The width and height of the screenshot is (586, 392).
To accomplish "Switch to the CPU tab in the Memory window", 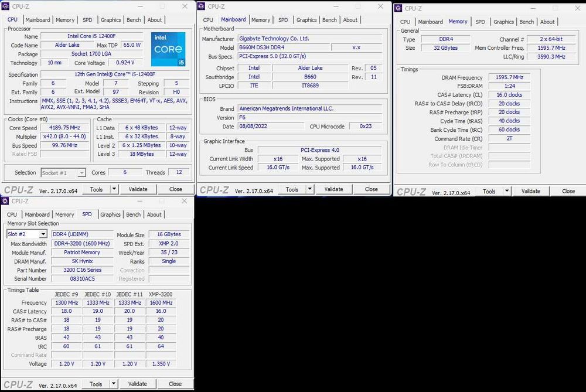I will pyautogui.click(x=405, y=22).
